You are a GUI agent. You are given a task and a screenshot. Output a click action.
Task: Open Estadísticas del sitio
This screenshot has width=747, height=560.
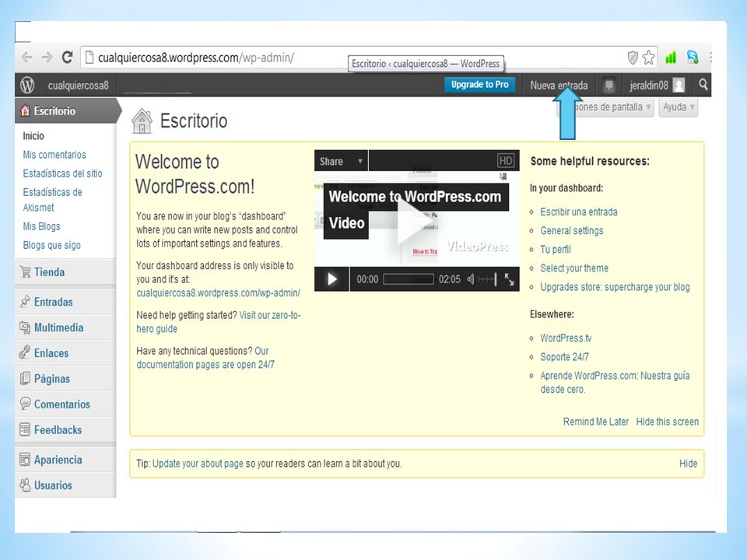click(62, 173)
